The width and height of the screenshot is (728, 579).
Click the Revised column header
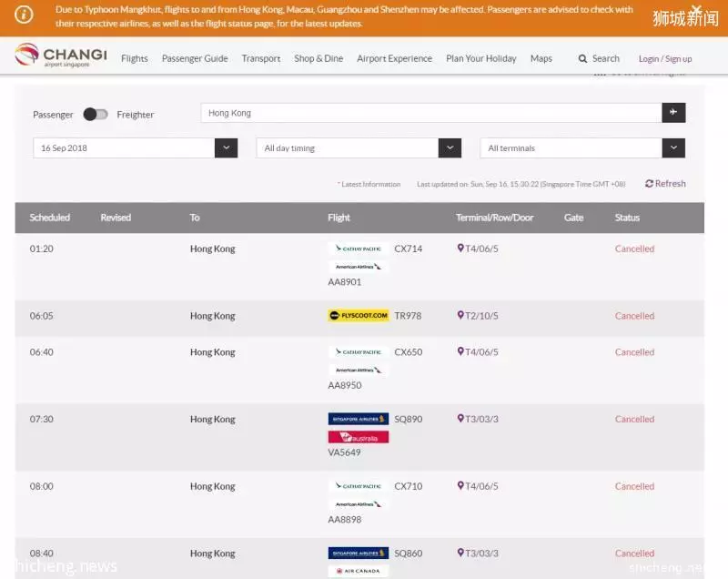[116, 218]
